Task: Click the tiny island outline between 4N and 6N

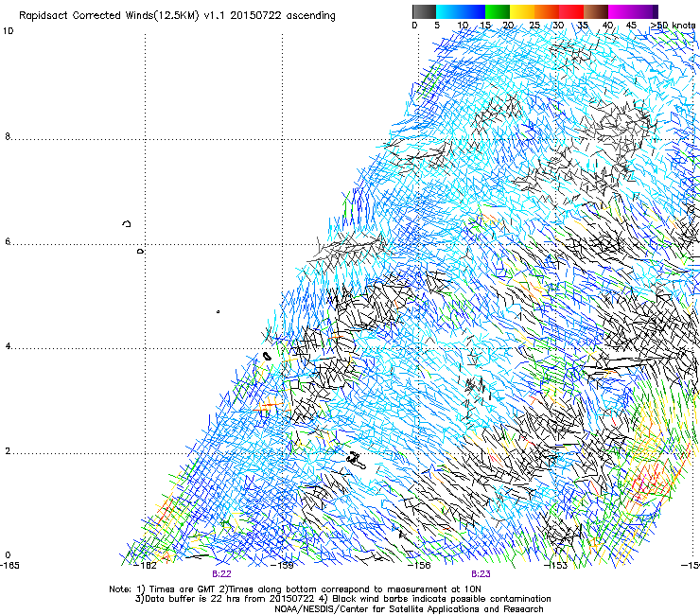Action: click(218, 311)
